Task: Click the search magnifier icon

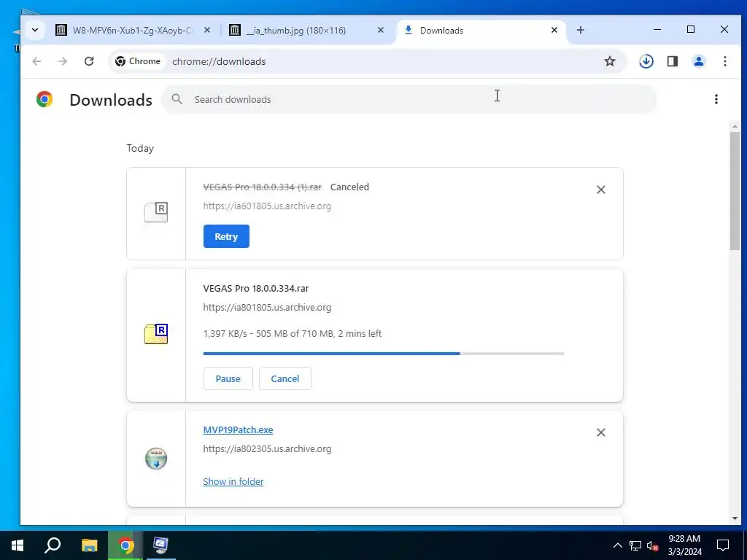Action: click(177, 99)
